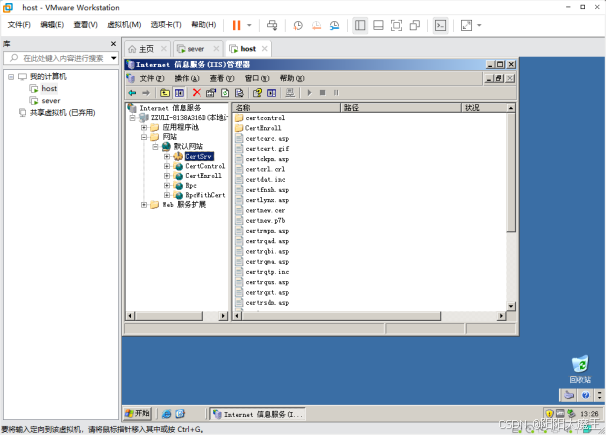This screenshot has height=436, width=607.
Task: Export the list from the IIS toolbar
Action: coord(239,93)
